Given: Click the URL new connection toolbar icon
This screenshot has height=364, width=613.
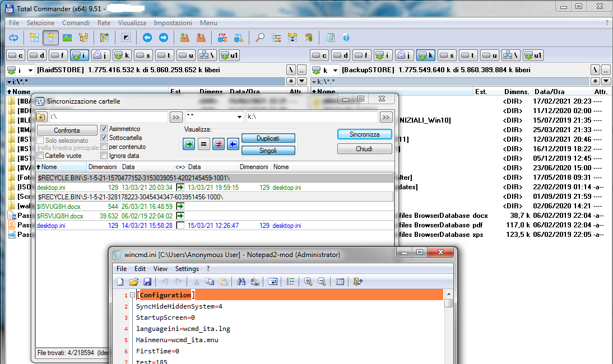Looking at the screenshot, I should (239, 38).
